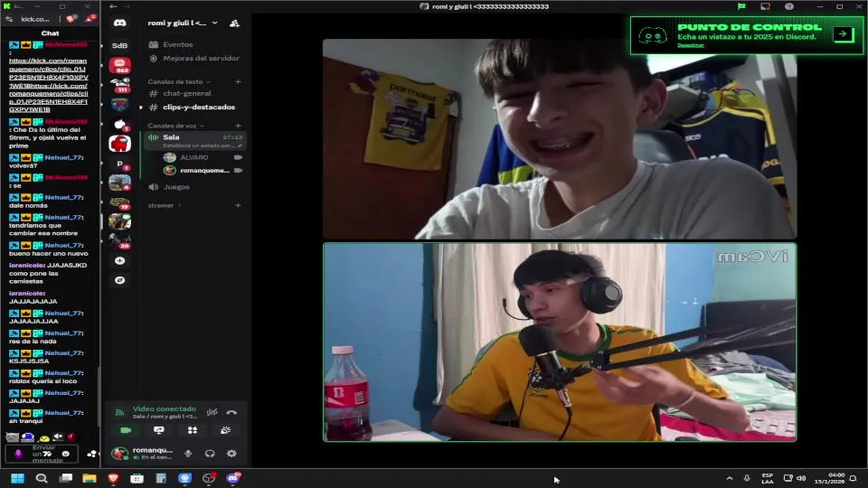The image size is (868, 488).
Task: Click the Add a server plus icon
Action: coord(119,261)
